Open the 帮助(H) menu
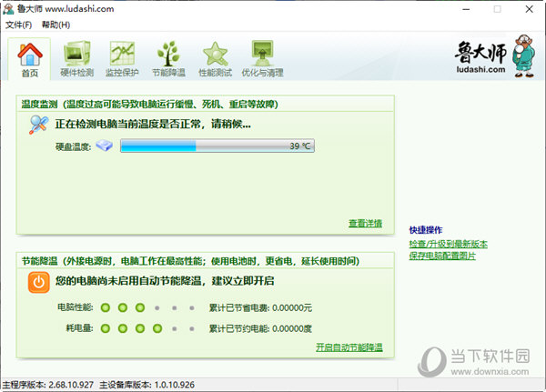Image resolution: width=546 pixels, height=392 pixels. tap(56, 25)
